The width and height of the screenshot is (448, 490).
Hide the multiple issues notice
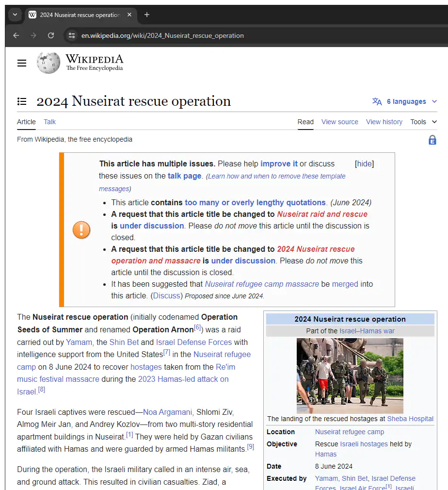(364, 164)
